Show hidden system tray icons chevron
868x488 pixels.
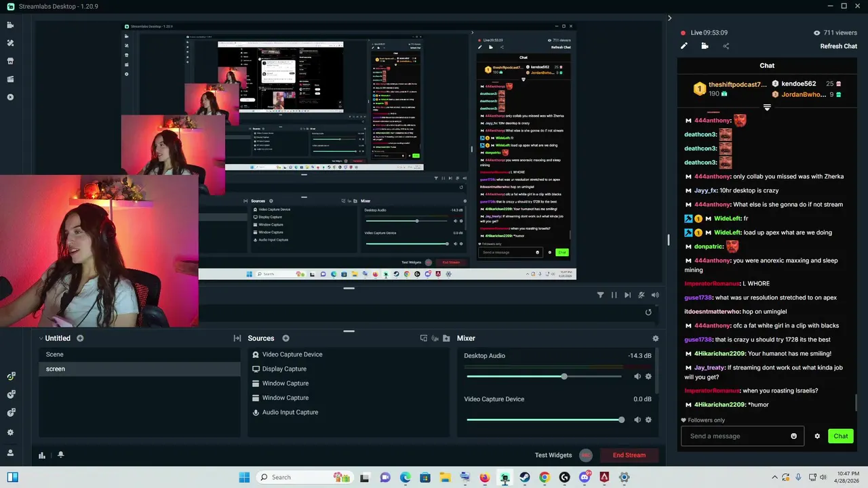pyautogui.click(x=774, y=477)
